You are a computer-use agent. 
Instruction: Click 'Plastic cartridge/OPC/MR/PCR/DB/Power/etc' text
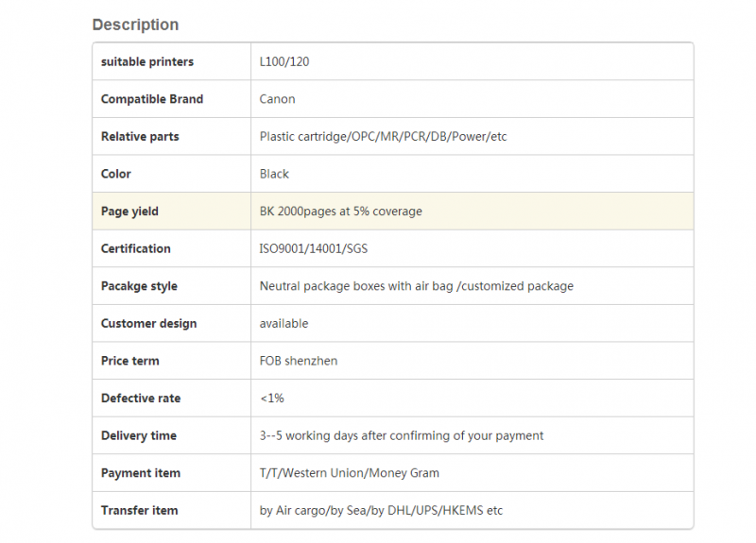point(384,136)
